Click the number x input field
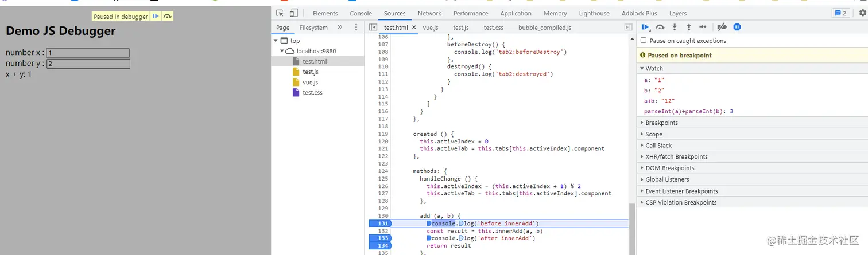This screenshot has height=255, width=868. click(88, 53)
